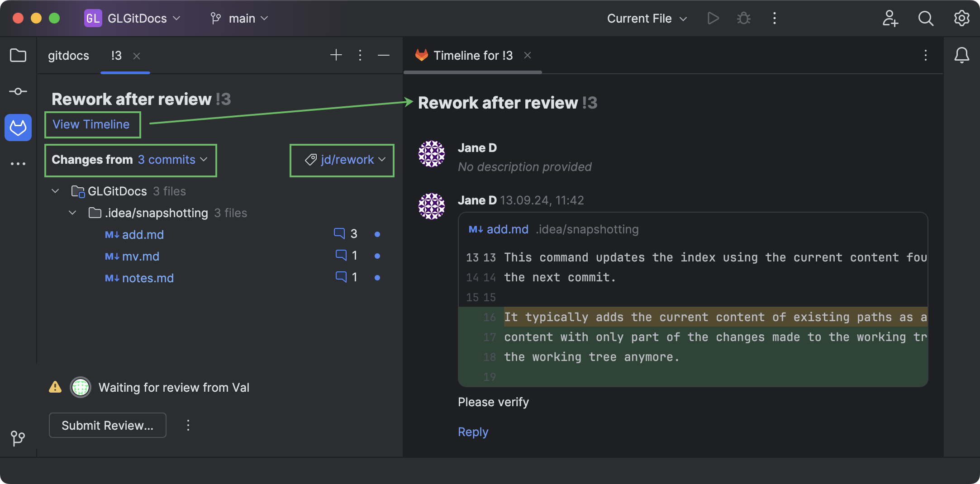The image size is (980, 484).
Task: Switch to the Timeline for !3 tab
Action: click(472, 55)
